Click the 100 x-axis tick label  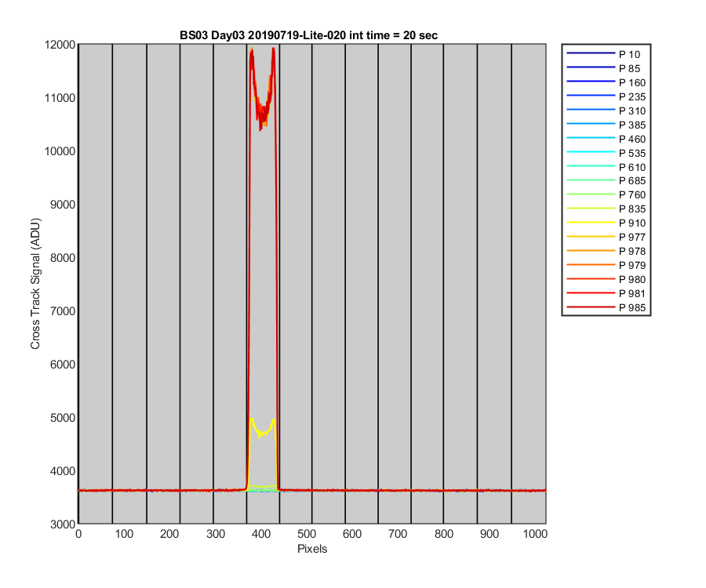click(124, 534)
